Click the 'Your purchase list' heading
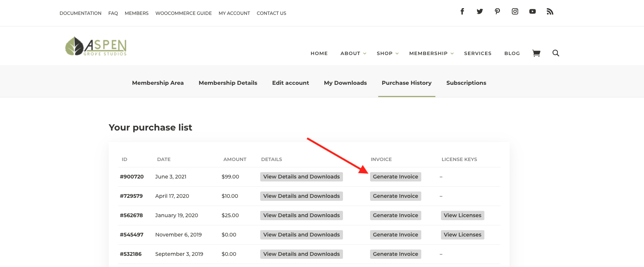This screenshot has height=267, width=644. point(150,128)
